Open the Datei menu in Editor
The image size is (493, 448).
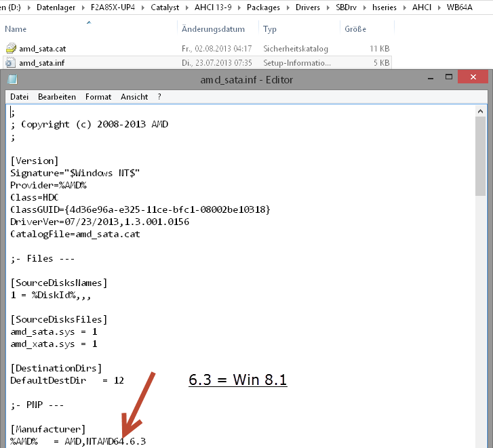click(19, 97)
